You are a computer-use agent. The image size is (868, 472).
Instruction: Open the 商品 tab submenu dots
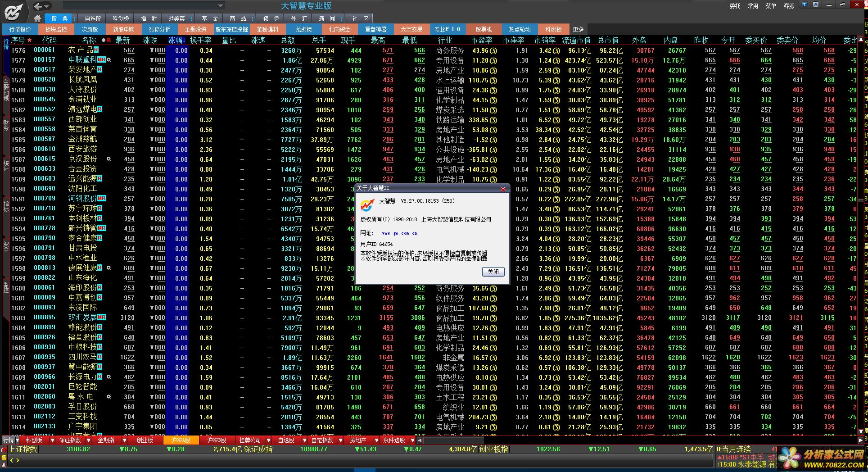(253, 18)
